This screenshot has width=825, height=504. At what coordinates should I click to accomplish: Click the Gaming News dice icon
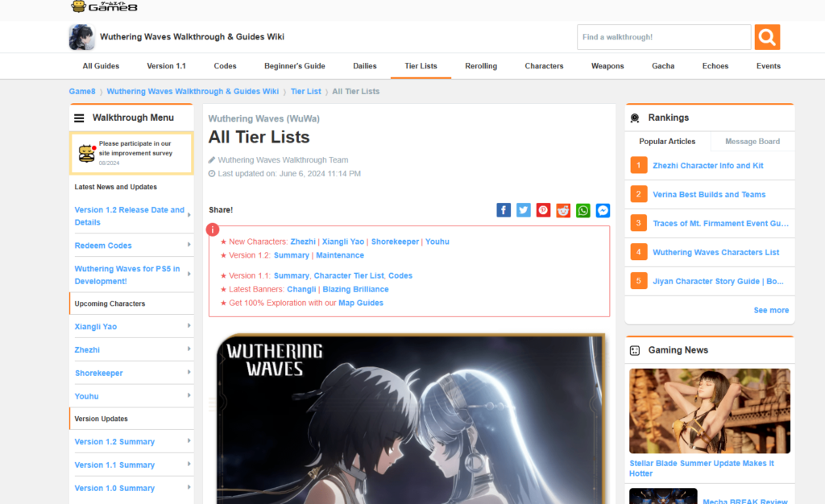click(x=635, y=350)
